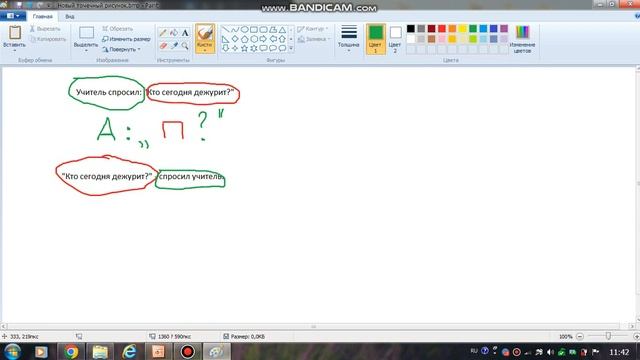
Task: Click the zoom out minus button
Action: click(x=580, y=336)
